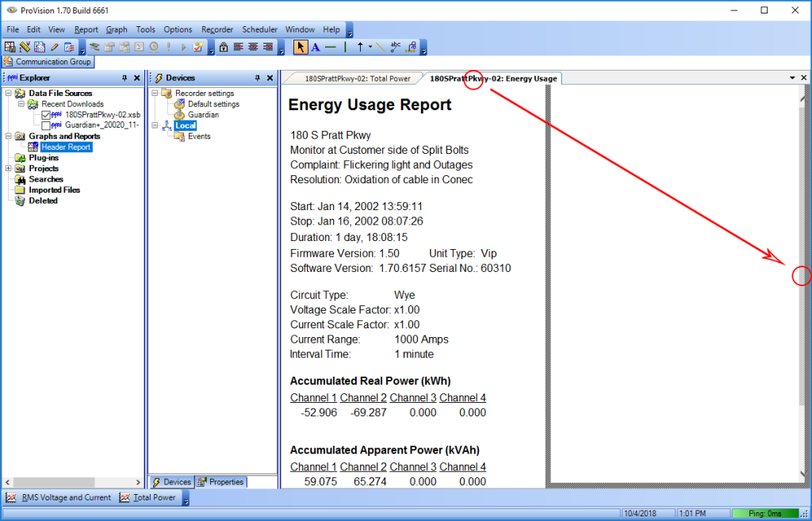
Task: Uncheck the 180SPrattPkwy-02.xsb data file
Action: coord(46,114)
